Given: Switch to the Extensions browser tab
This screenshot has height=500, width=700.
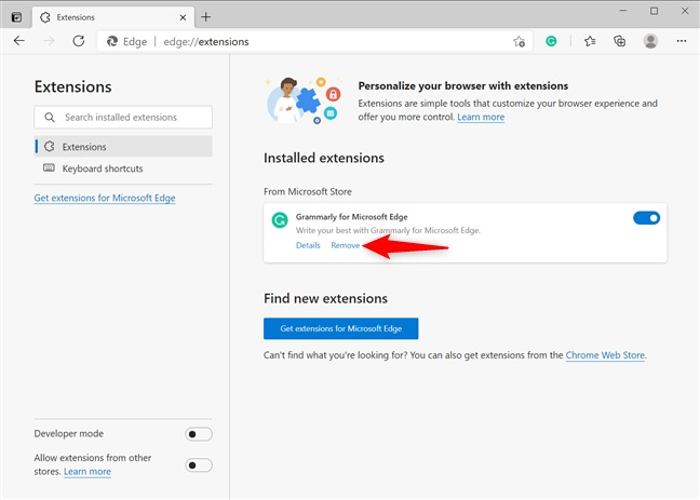Looking at the screenshot, I should click(113, 17).
